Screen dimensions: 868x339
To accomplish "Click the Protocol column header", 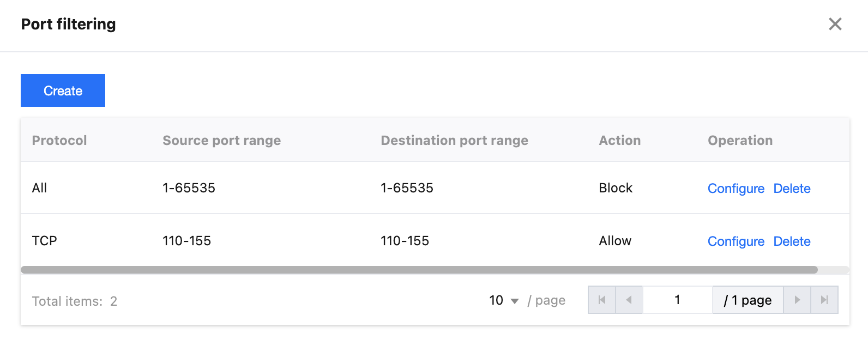I will pyautogui.click(x=59, y=141).
